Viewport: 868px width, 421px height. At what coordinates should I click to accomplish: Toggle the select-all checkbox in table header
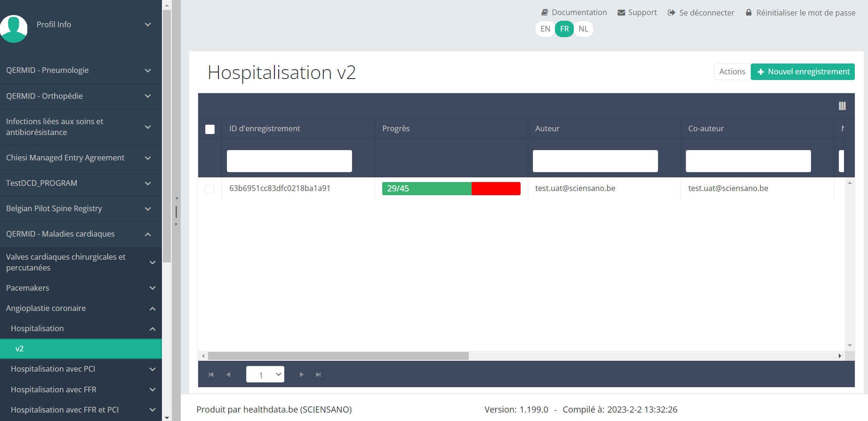[210, 129]
